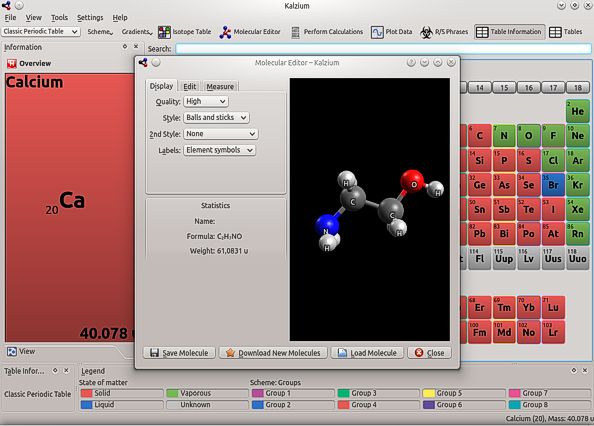Float the Legend panel
Image resolution: width=594 pixels, height=426 pixels.
tap(574, 370)
